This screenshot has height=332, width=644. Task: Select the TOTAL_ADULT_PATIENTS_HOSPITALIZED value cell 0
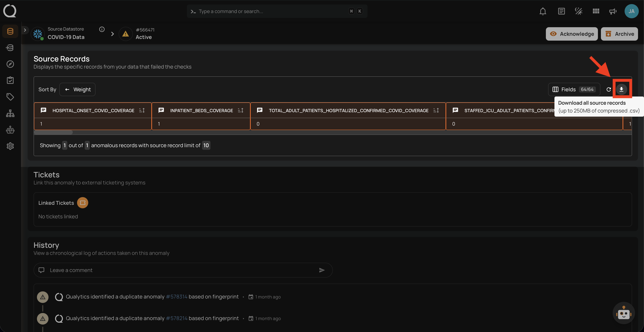348,124
